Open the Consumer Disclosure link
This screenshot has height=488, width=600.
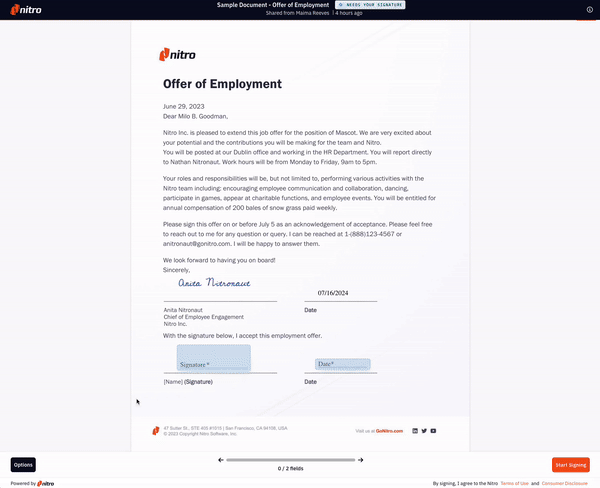point(564,483)
